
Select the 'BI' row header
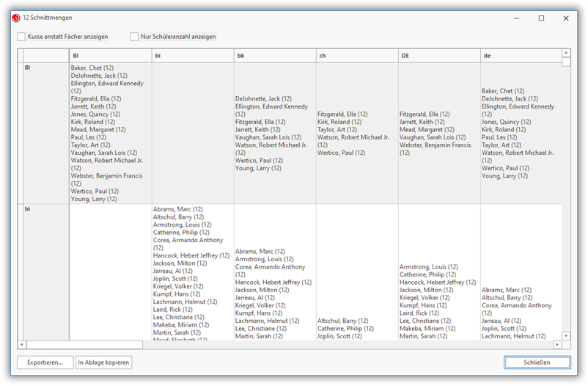click(x=46, y=133)
